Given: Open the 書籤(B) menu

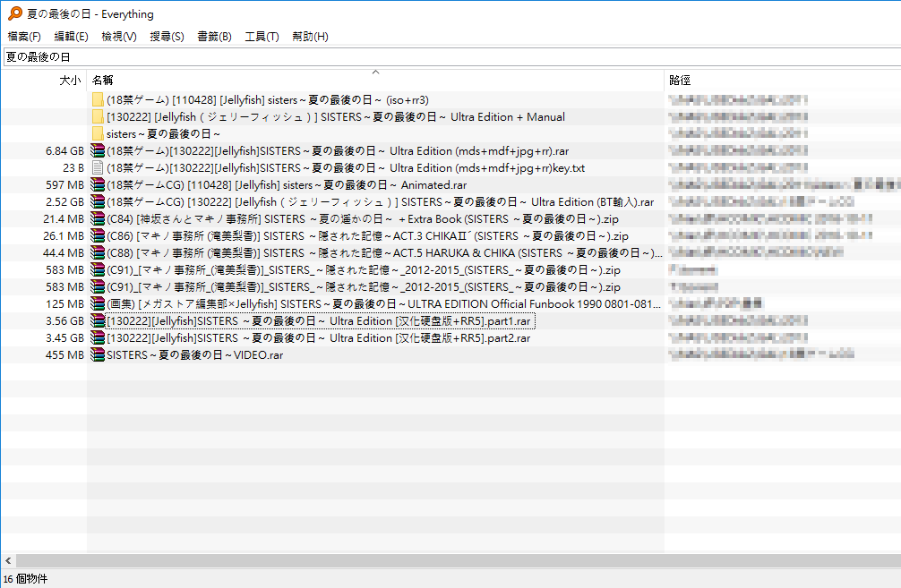Looking at the screenshot, I should (214, 37).
